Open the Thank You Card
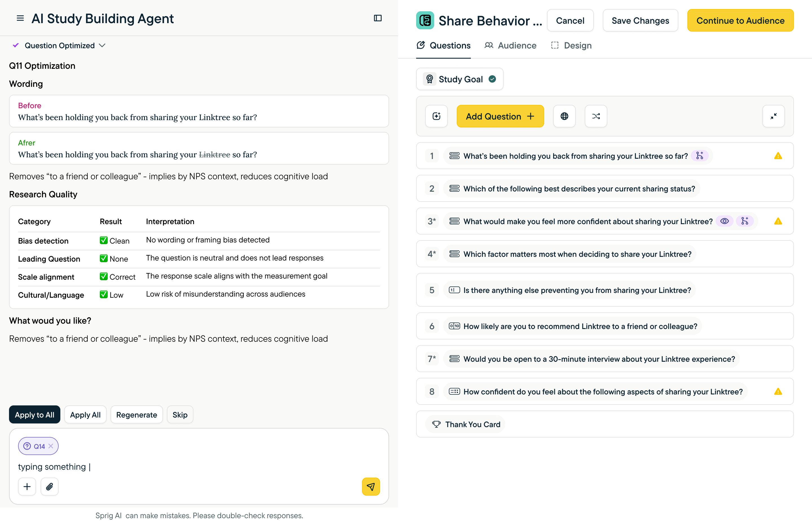 tap(604, 424)
